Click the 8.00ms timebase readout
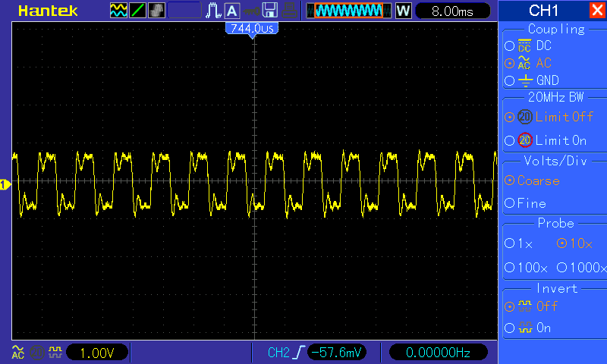 tap(452, 11)
